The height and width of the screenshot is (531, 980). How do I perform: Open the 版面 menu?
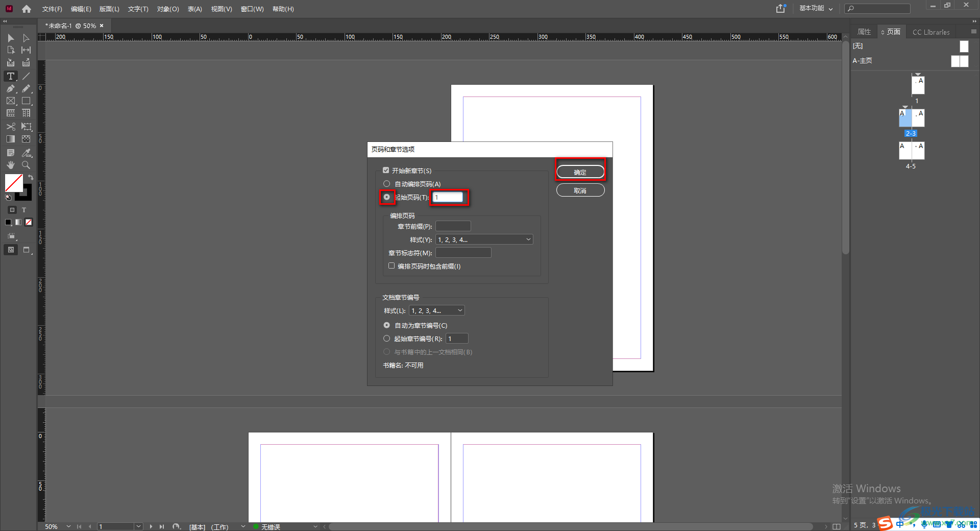pos(109,9)
